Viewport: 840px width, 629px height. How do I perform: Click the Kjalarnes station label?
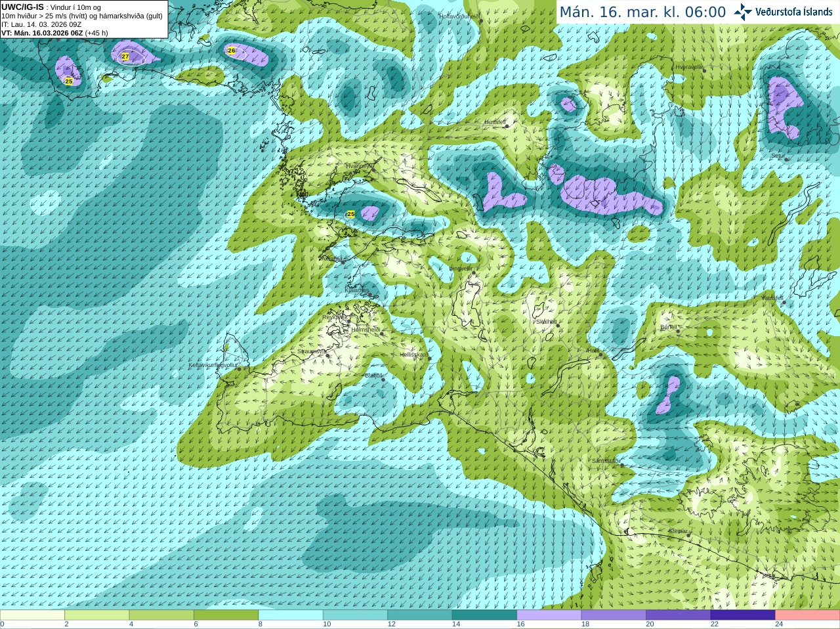(x=356, y=290)
